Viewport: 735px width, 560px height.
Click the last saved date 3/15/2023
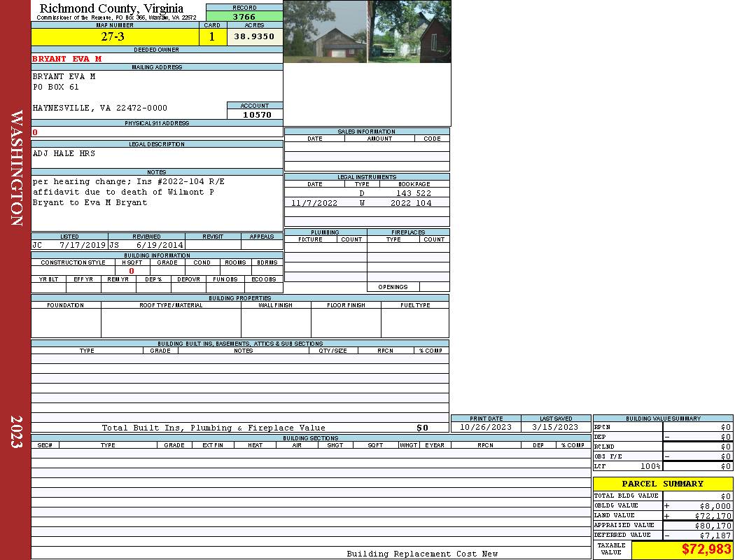tap(555, 427)
